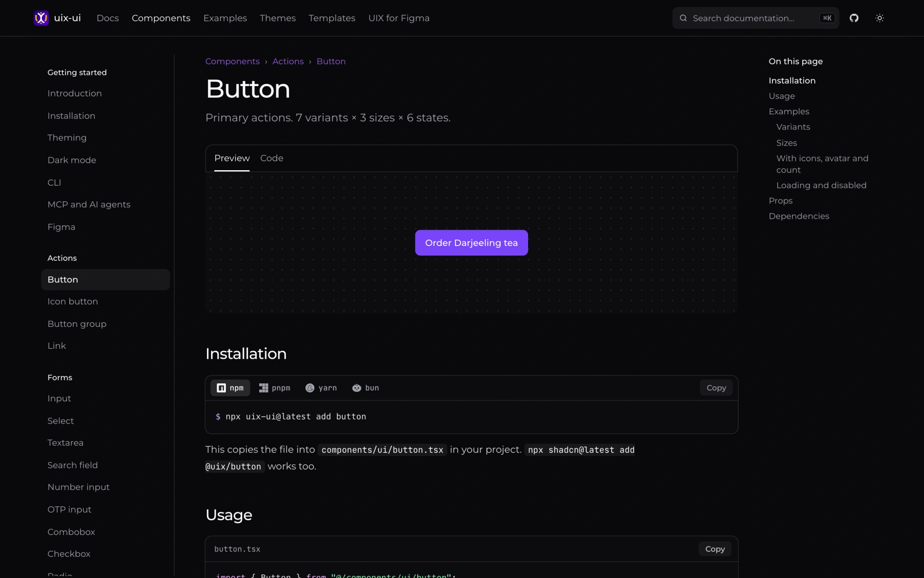
Task: Open Docs in the top navigation
Action: tap(108, 18)
